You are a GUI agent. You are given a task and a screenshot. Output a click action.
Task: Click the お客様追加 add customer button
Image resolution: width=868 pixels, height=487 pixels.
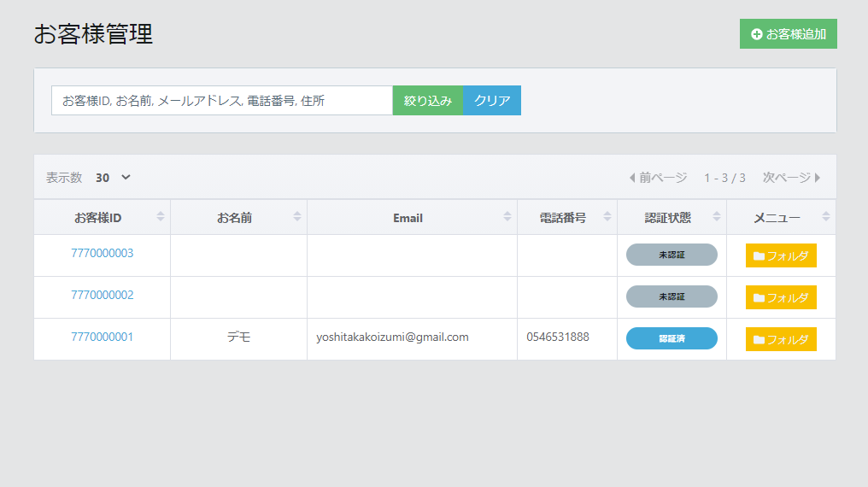pyautogui.click(x=788, y=34)
